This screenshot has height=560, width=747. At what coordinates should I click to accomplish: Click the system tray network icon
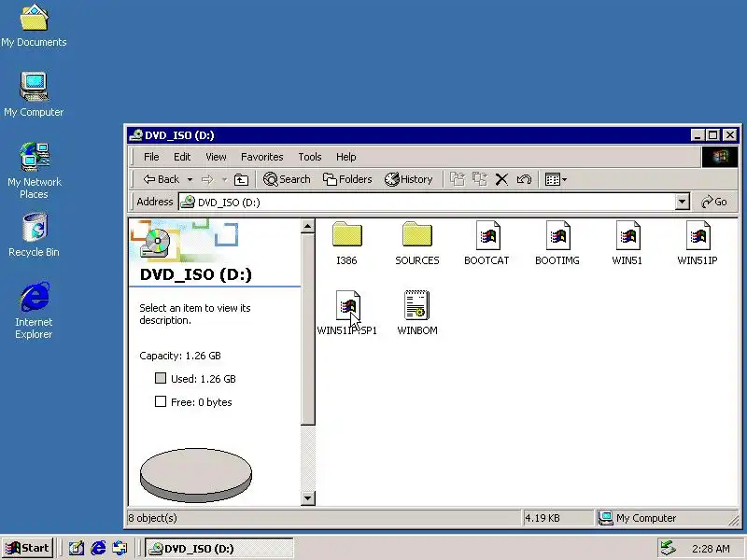(x=669, y=548)
